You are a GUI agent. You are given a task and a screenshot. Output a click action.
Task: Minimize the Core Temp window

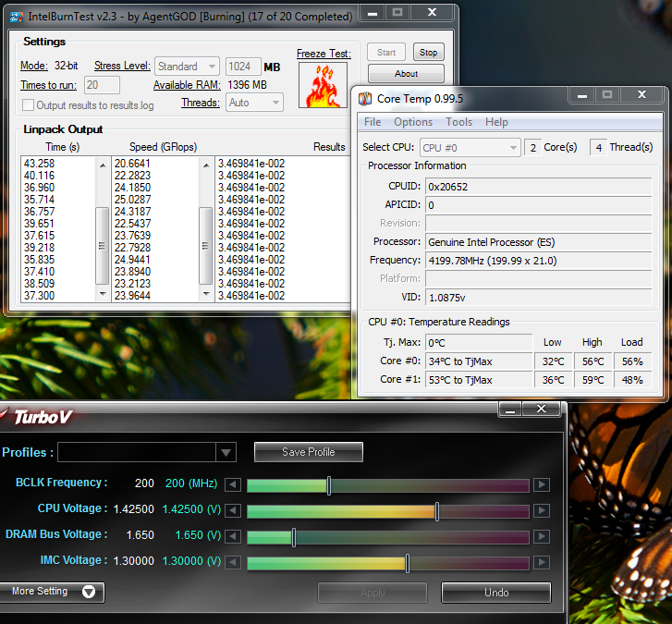coord(582,95)
